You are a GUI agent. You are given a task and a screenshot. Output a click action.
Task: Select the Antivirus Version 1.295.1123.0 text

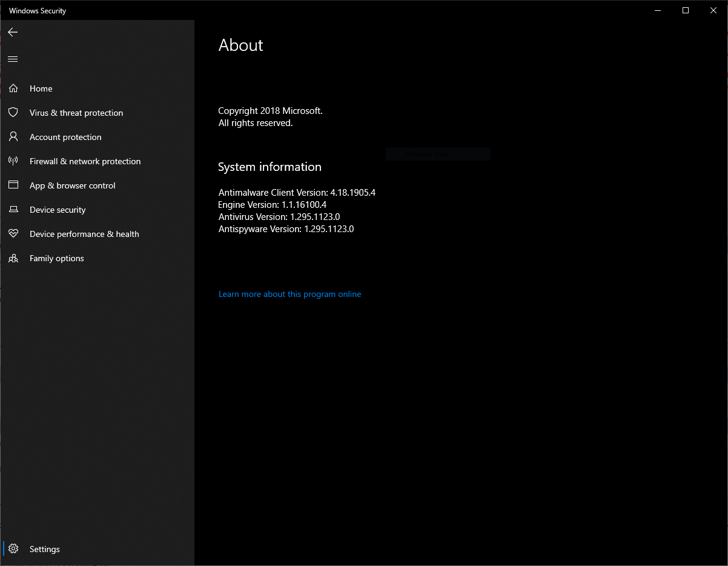(279, 217)
